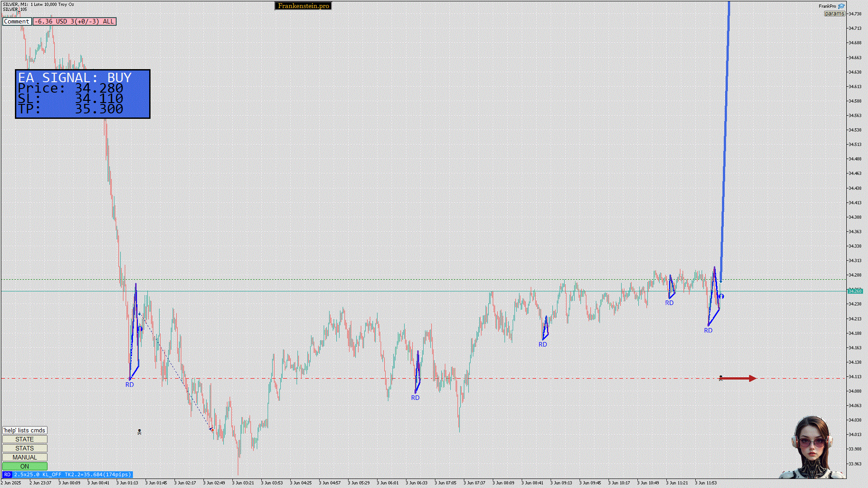Click the STATS button
The height and width of the screenshot is (488, 868).
(x=24, y=448)
